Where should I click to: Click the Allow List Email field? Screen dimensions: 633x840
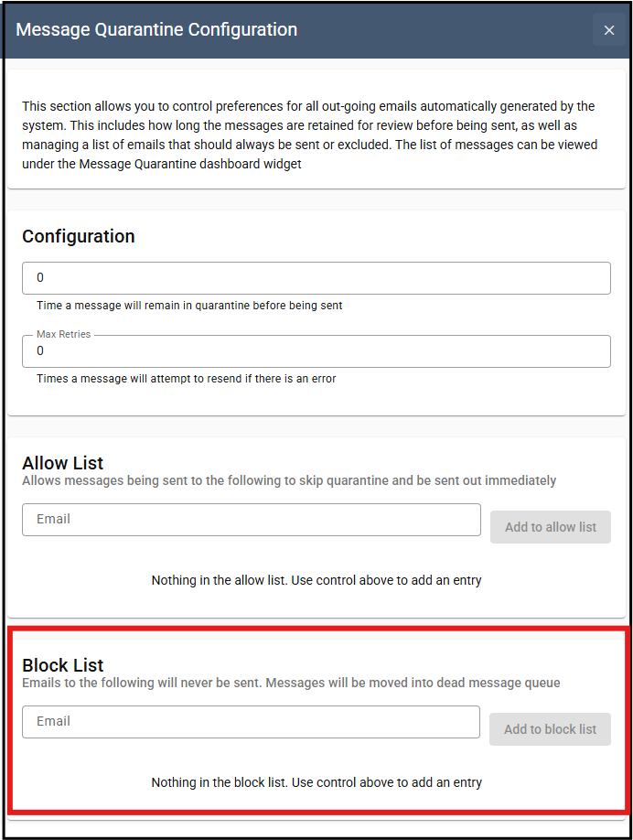point(251,520)
